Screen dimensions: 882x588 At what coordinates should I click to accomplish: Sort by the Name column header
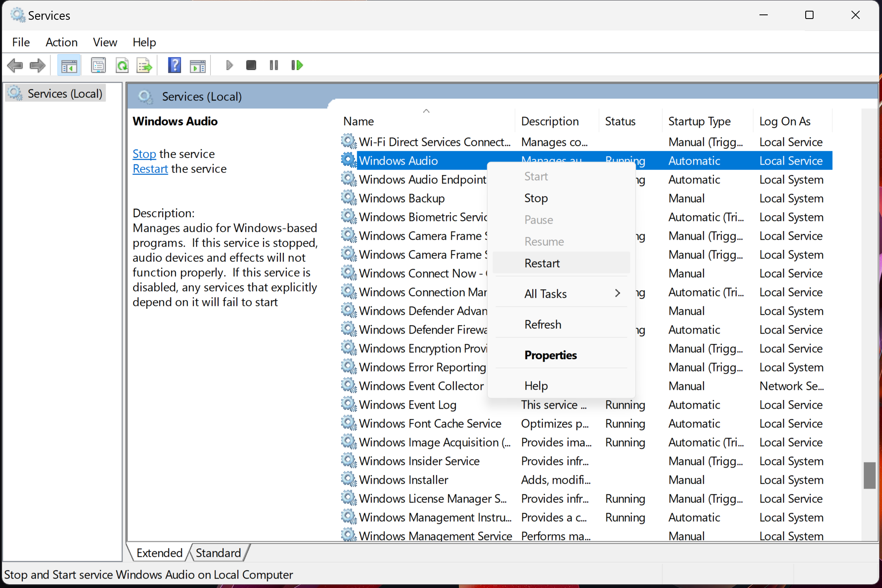click(426, 121)
